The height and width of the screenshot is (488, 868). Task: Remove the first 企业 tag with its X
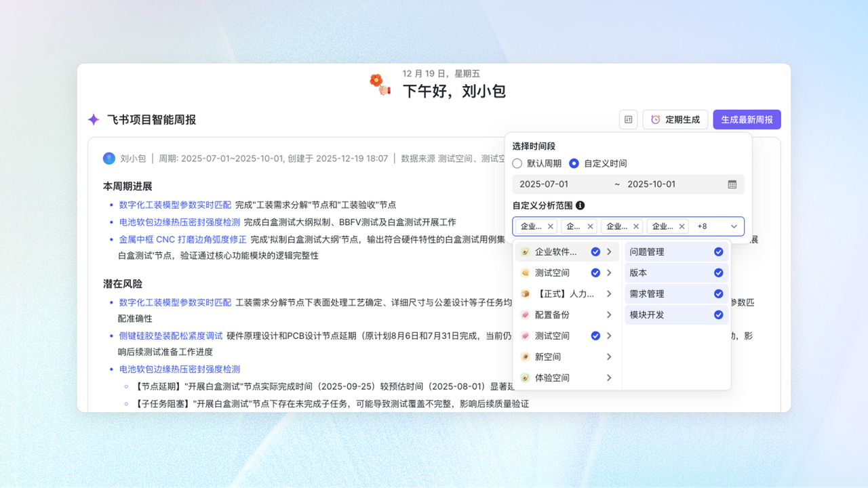(551, 226)
